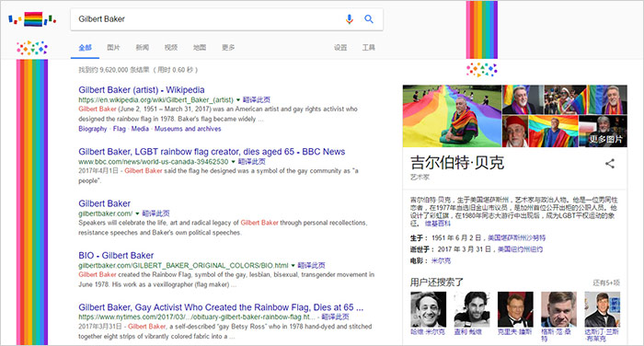Viewport: 644px width, 346px height.
Task: Click 翻译此页 for the Wikipedia result
Action: pos(257,100)
